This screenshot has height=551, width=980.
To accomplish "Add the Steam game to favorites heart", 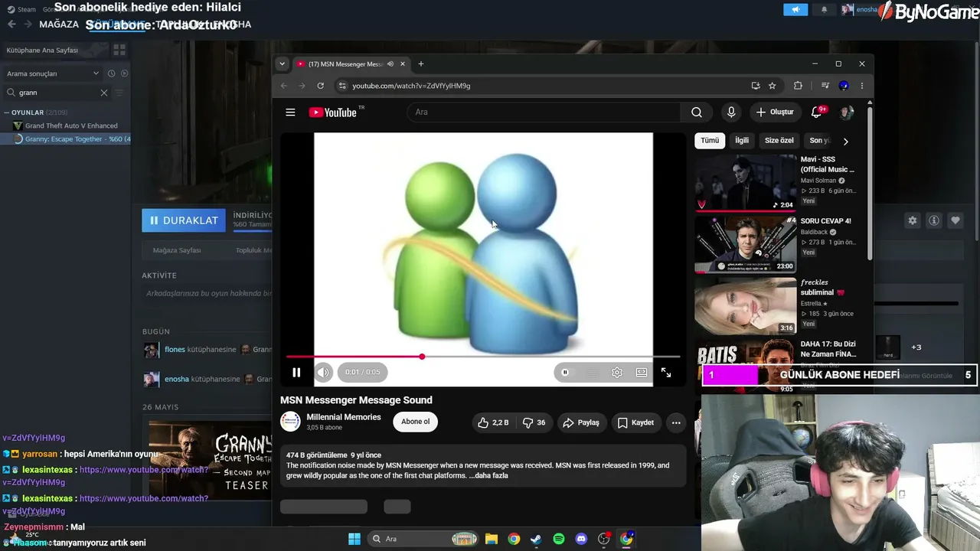I will 955,220.
